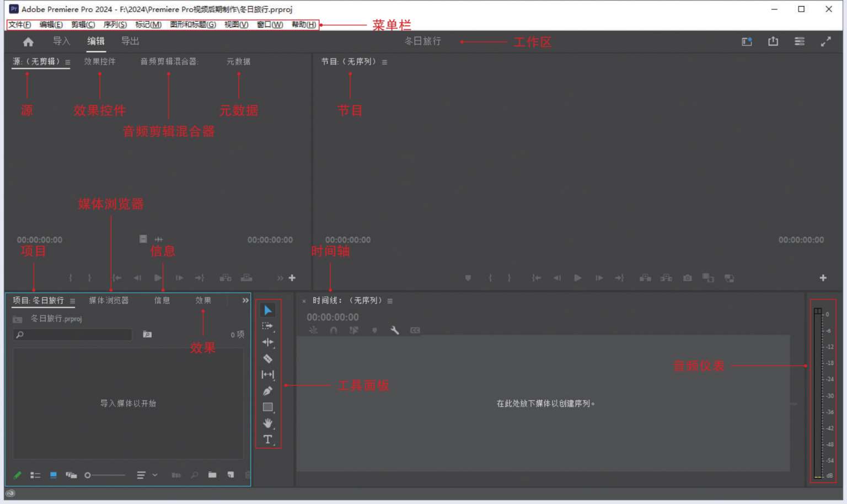Image resolution: width=847 pixels, height=504 pixels.
Task: Expand hidden project panel tabs chevron
Action: click(245, 301)
